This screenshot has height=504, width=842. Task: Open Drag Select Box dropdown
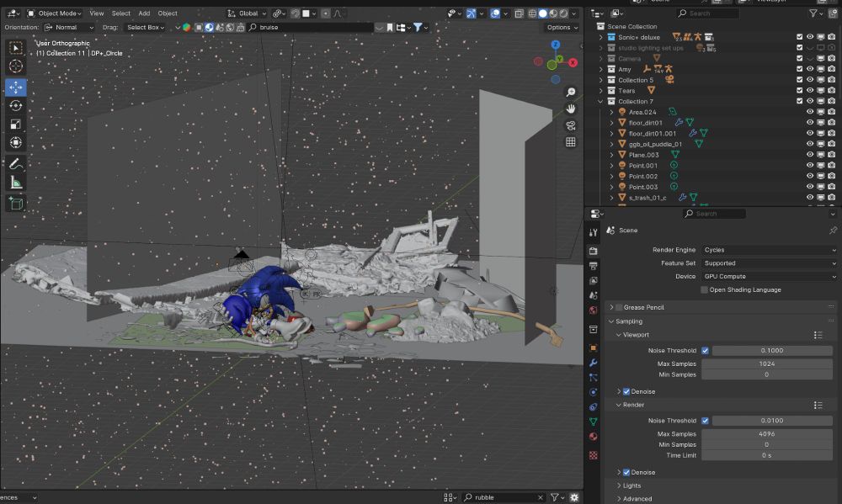coord(145,28)
